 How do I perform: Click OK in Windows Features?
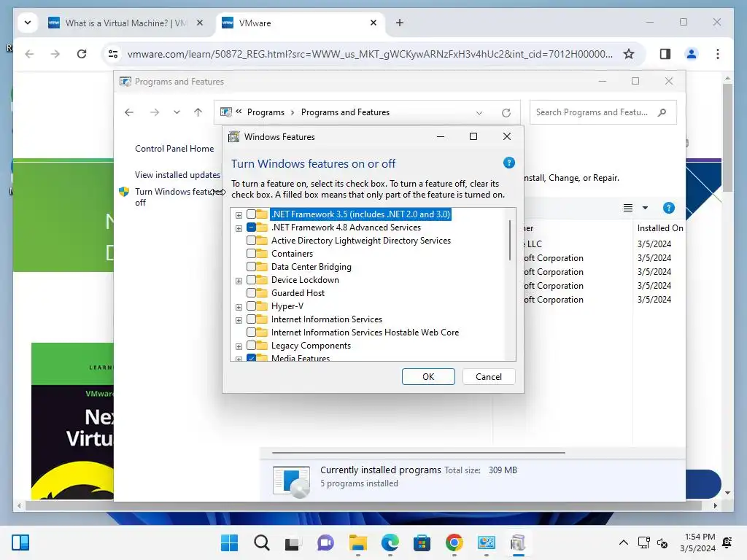(x=428, y=377)
